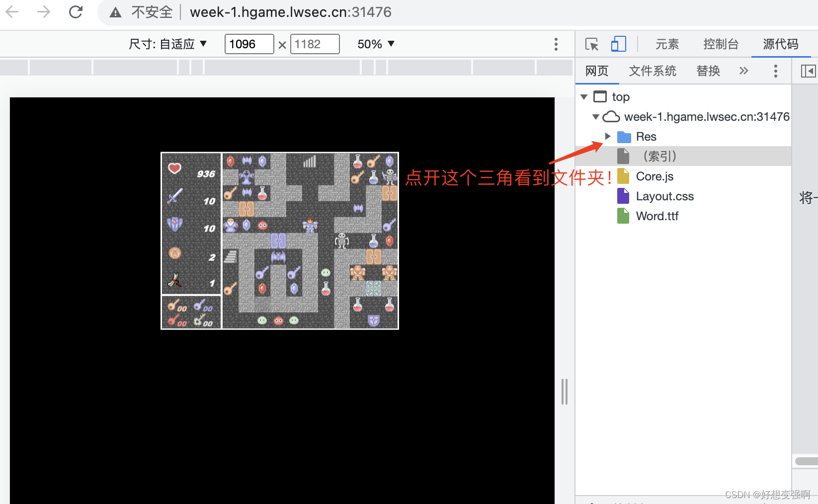Click the Core.js yellow file icon
Screen dimensions: 818x504
pos(623,176)
